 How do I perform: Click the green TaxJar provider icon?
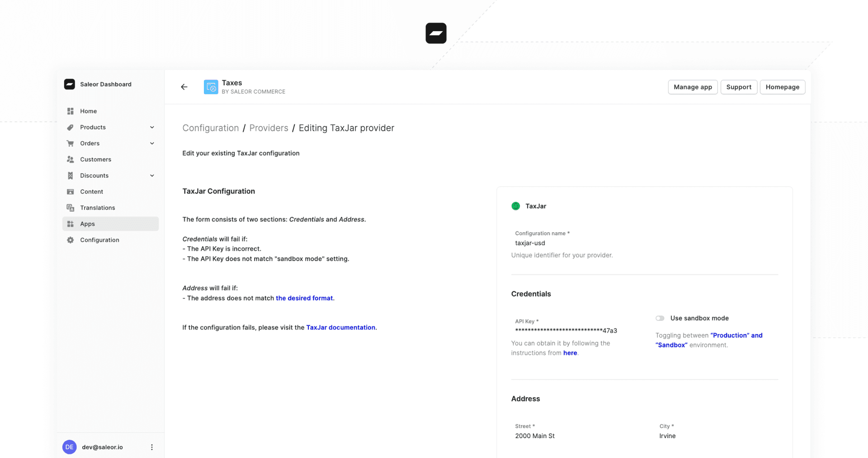[515, 206]
